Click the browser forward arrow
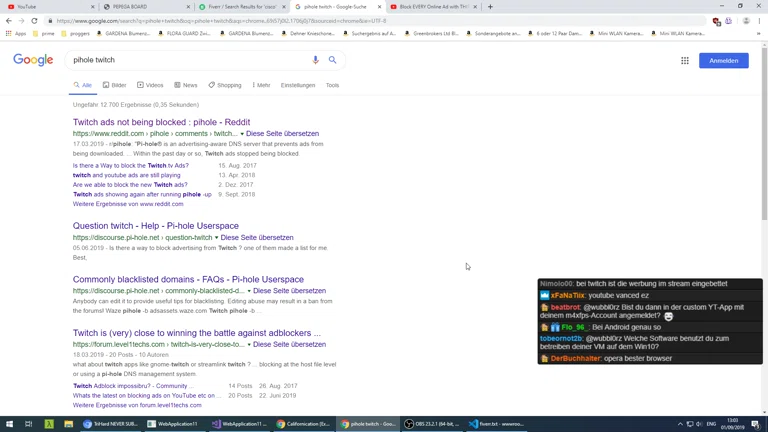Viewport: 768px width, 432px height. click(21, 21)
